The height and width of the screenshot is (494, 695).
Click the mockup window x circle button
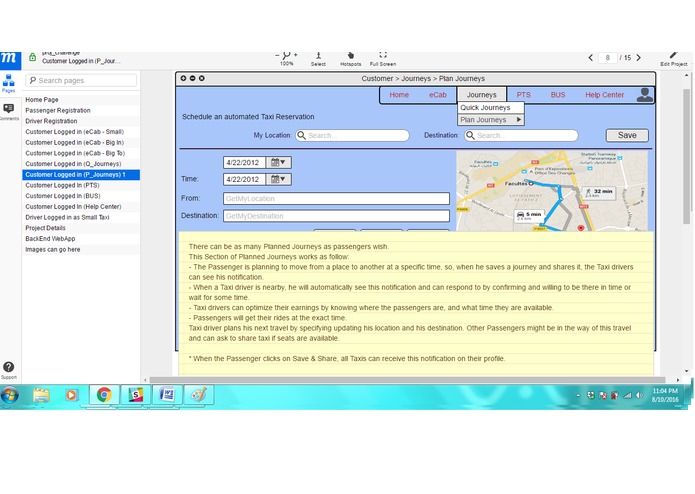[202, 78]
